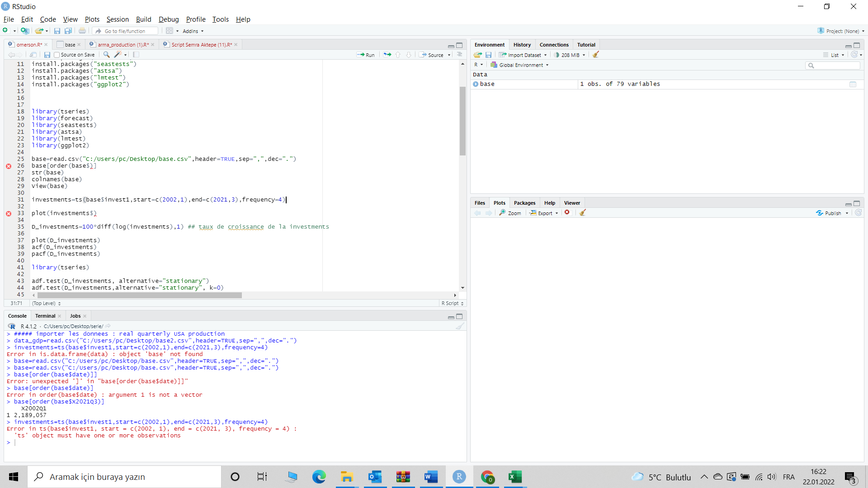Image resolution: width=868 pixels, height=488 pixels.
Task: Open the code tools magic wand
Action: coord(118,55)
